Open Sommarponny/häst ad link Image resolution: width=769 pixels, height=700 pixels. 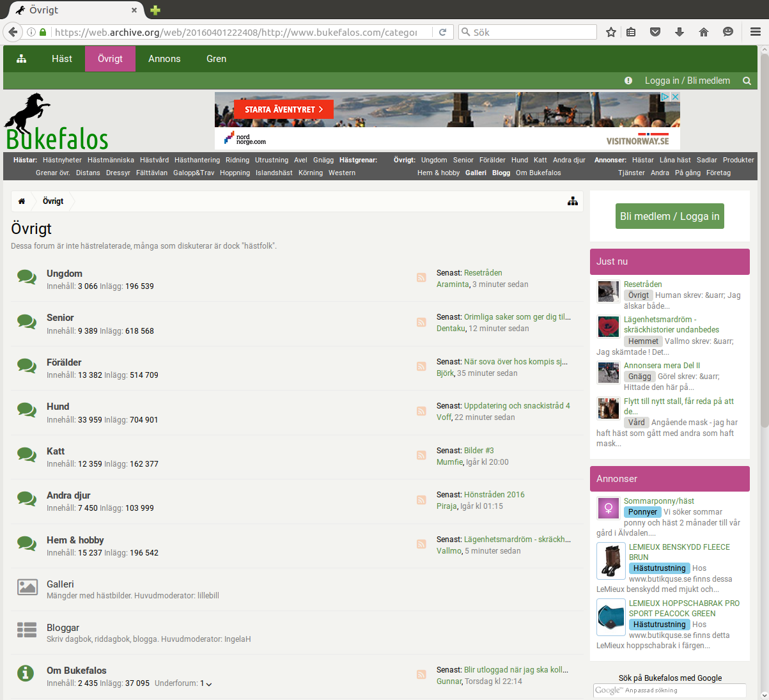pyautogui.click(x=659, y=501)
